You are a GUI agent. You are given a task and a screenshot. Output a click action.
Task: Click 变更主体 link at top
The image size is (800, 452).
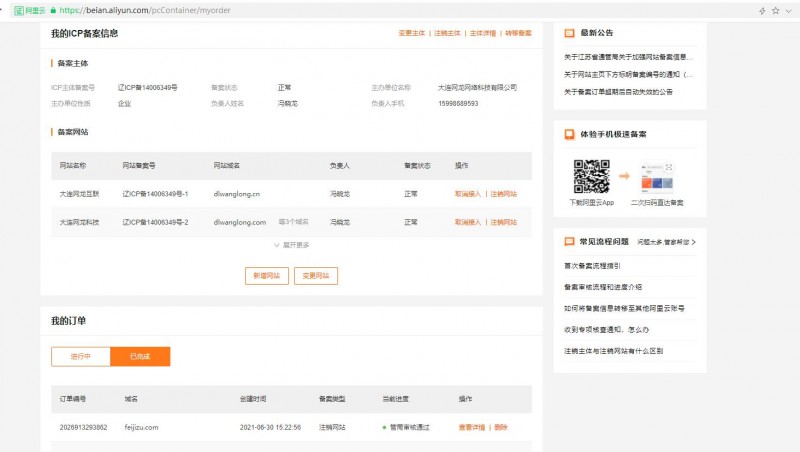click(x=412, y=33)
